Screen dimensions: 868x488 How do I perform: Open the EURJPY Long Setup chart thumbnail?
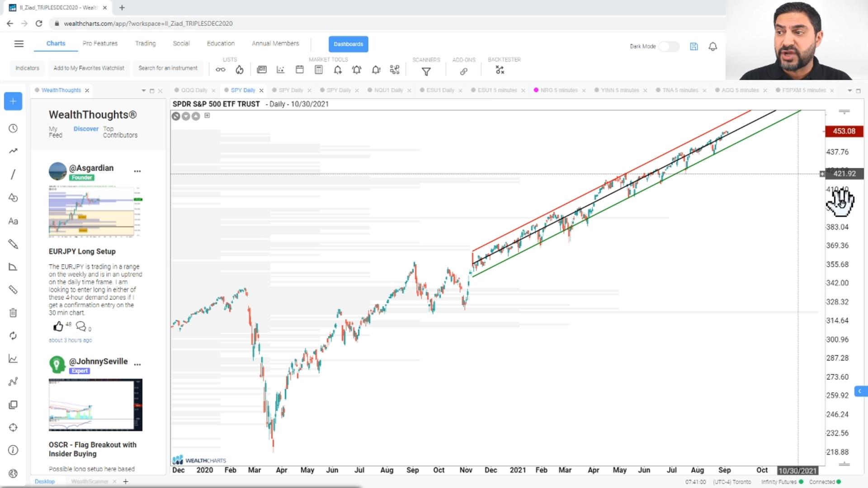(95, 211)
